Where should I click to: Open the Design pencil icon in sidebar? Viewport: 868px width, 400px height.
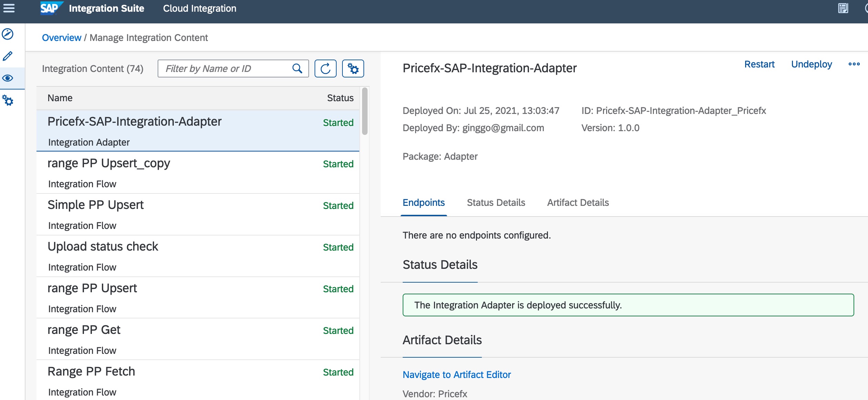tap(8, 56)
